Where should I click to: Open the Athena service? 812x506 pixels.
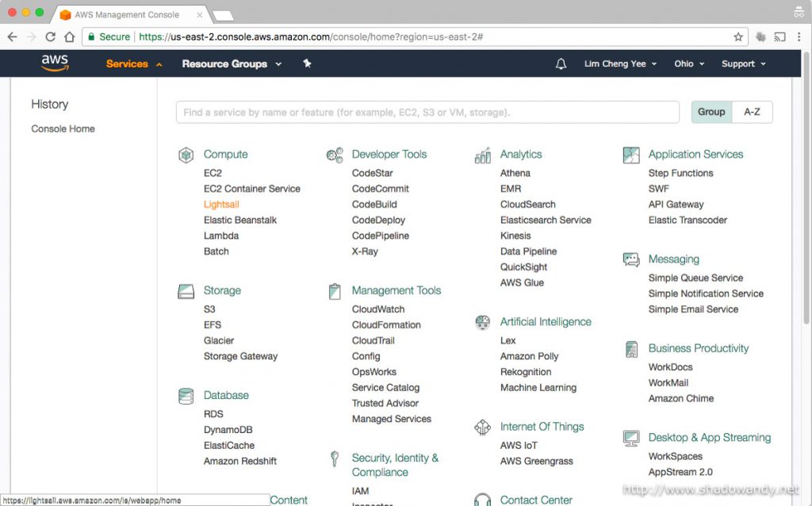(x=515, y=173)
